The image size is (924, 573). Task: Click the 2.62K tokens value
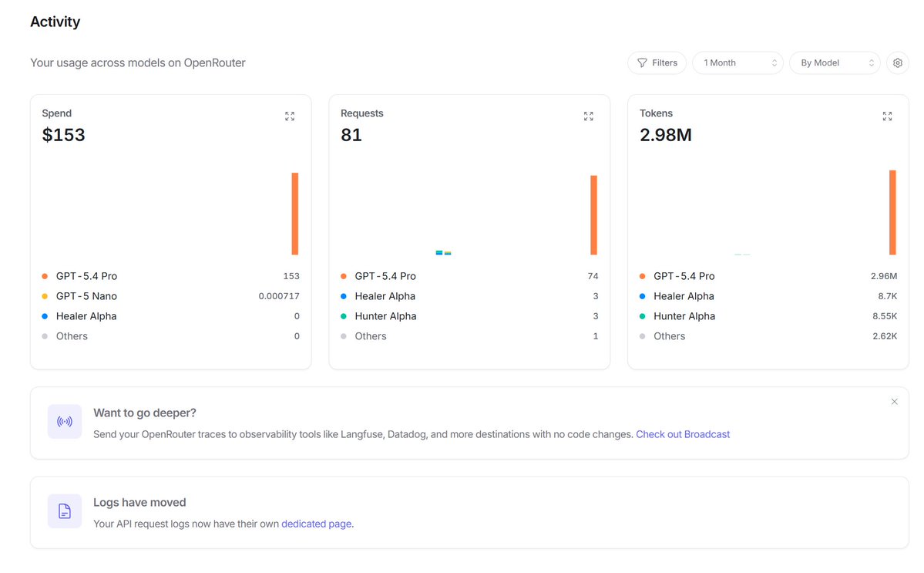(885, 336)
